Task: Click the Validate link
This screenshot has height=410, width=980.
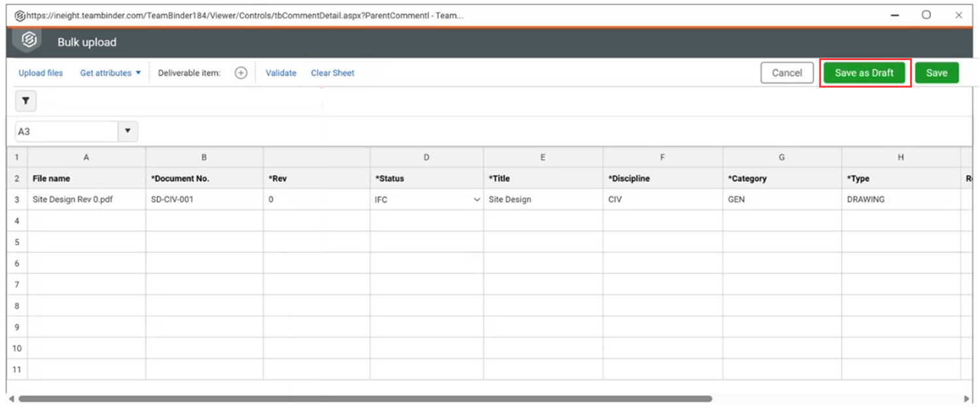Action: [280, 73]
